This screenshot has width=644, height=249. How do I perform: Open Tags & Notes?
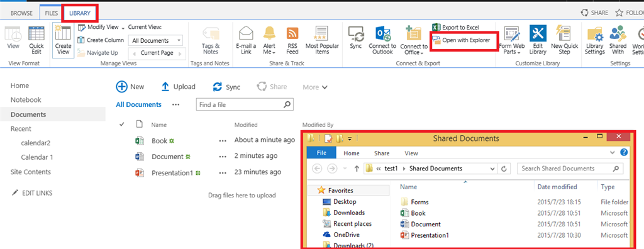click(211, 40)
